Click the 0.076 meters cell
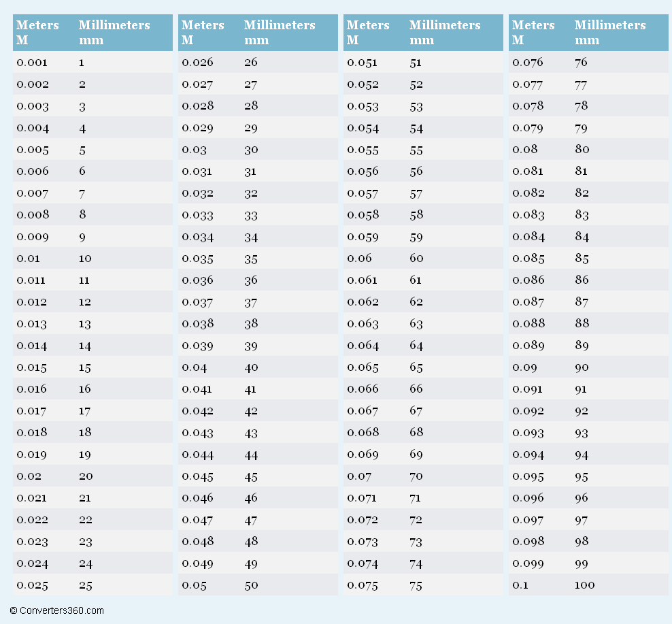Image resolution: width=672 pixels, height=624 pixels. click(528, 63)
